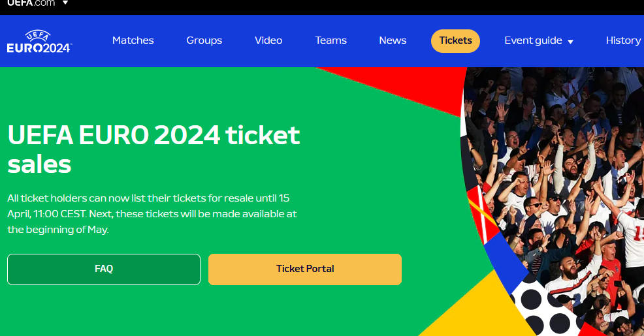Open the Video tab
This screenshot has width=644, height=336.
pos(268,40)
